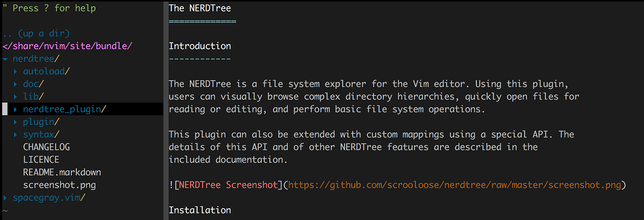Expand the nerdtree_plugin folder arrow
The width and height of the screenshot is (644, 220).
coord(15,109)
